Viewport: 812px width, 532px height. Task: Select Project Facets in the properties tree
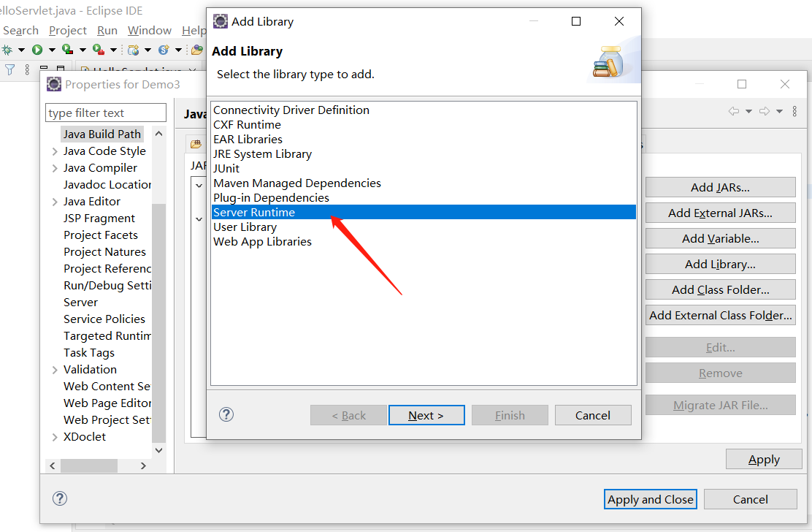pyautogui.click(x=100, y=235)
